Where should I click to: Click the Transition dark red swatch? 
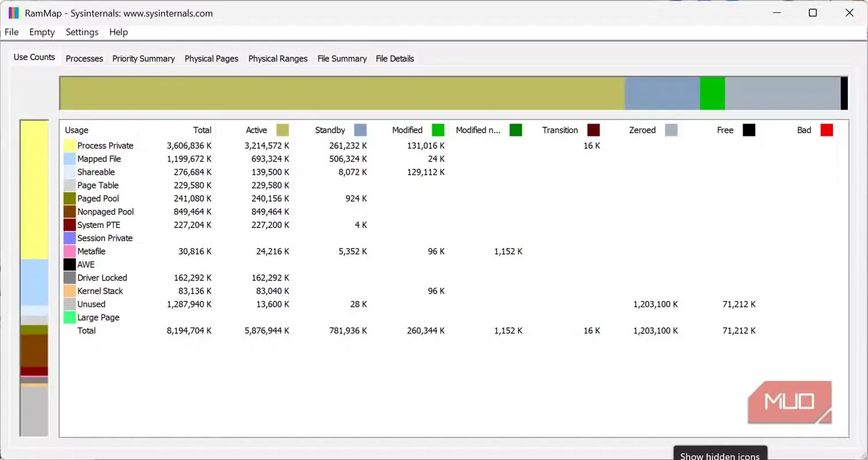pyautogui.click(x=594, y=130)
